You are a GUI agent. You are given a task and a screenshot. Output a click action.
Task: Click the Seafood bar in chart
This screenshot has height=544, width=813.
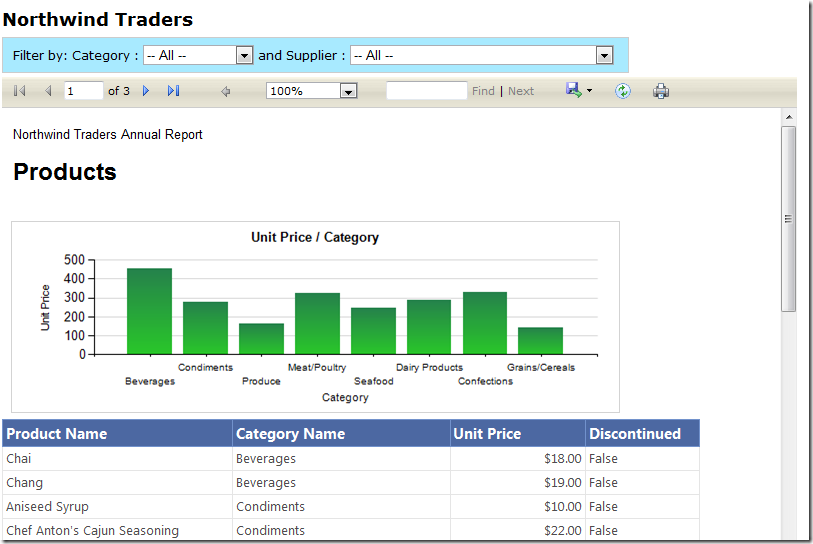pos(373,331)
